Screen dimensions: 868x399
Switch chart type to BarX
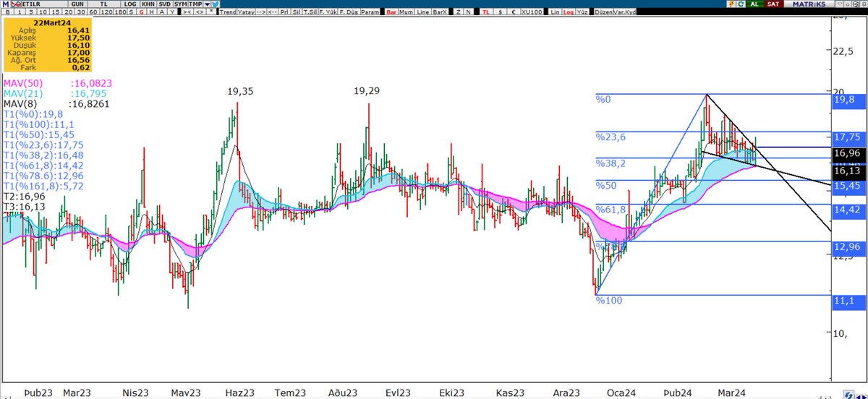[440, 12]
